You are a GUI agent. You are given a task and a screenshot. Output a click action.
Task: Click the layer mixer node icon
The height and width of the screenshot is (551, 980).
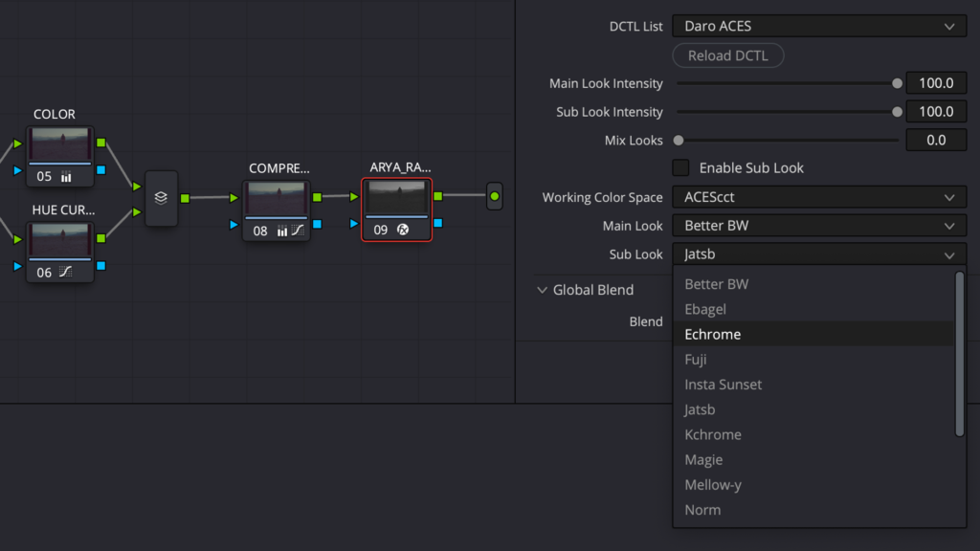point(161,198)
